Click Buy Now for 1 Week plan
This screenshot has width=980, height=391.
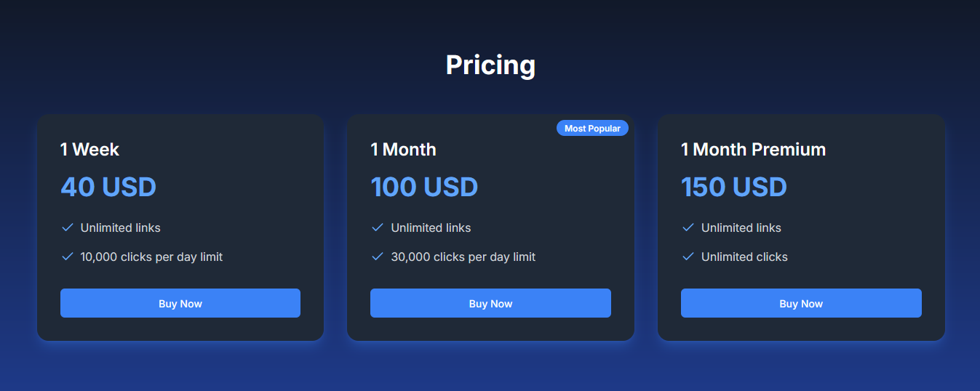tap(180, 303)
